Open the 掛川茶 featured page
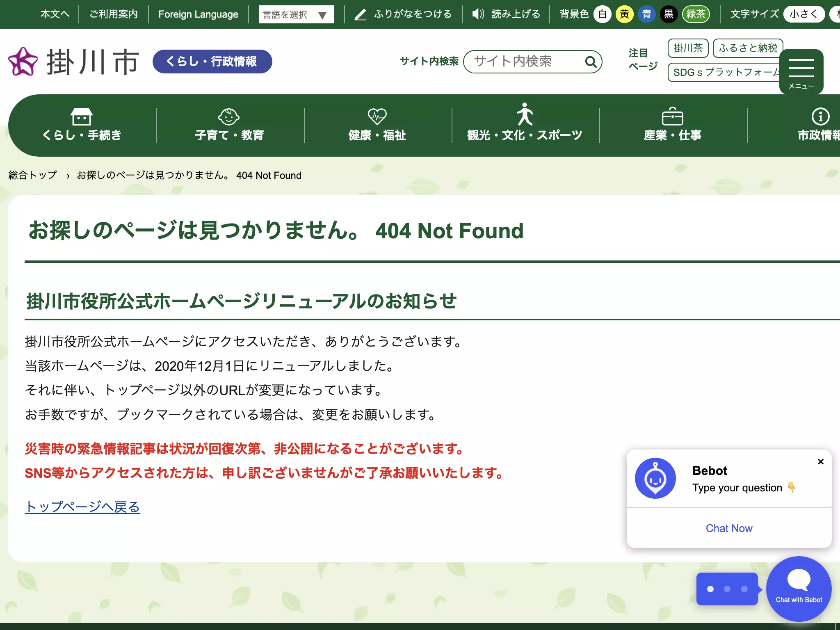Screen dimensions: 840x630 [x=688, y=48]
